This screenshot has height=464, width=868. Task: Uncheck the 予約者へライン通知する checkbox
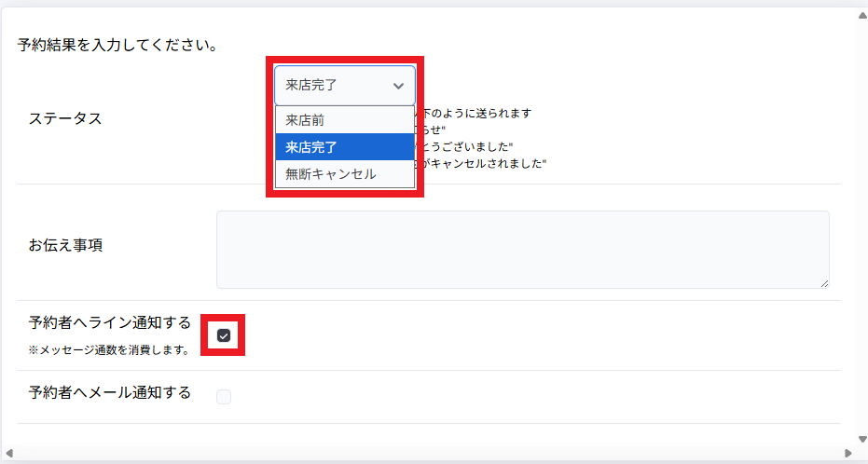(224, 335)
